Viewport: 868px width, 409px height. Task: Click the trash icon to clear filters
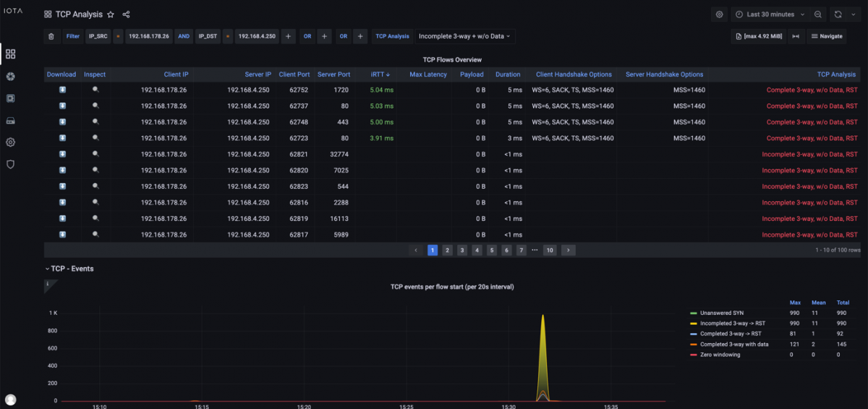(x=51, y=36)
